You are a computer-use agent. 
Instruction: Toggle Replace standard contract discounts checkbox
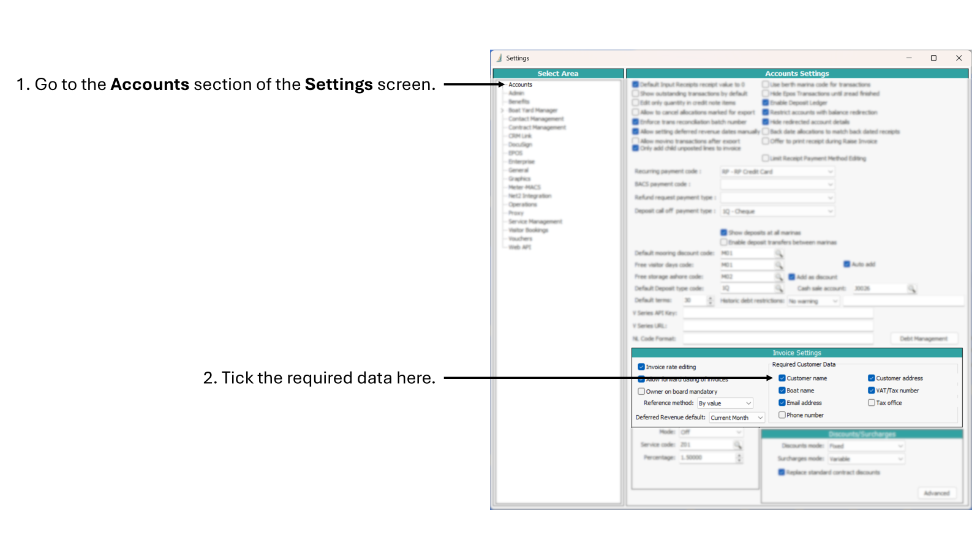pos(782,473)
